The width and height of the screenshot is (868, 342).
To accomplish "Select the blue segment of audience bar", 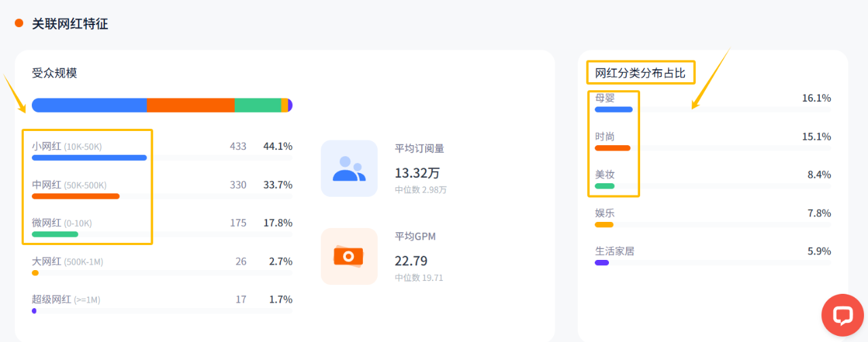I will pos(90,105).
